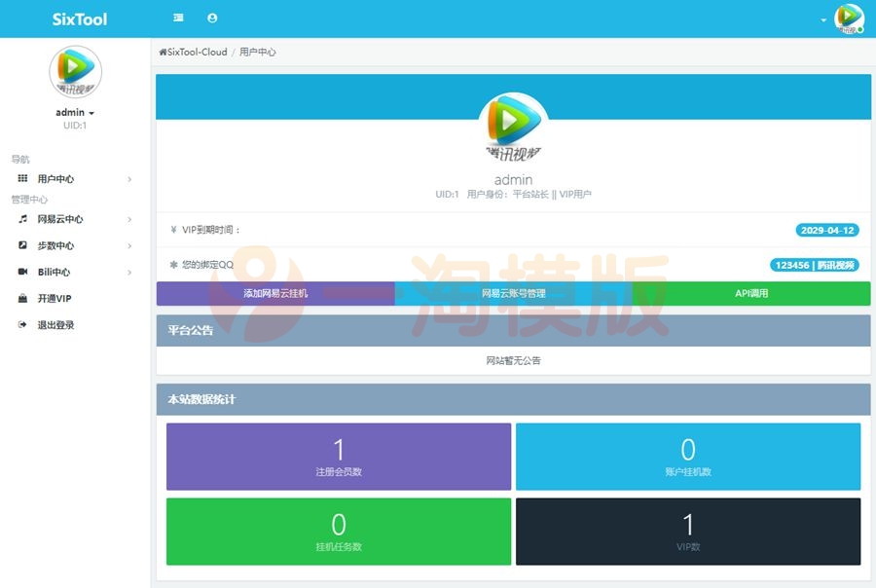Open the admin username dropdown
This screenshot has width=876, height=588.
point(73,111)
